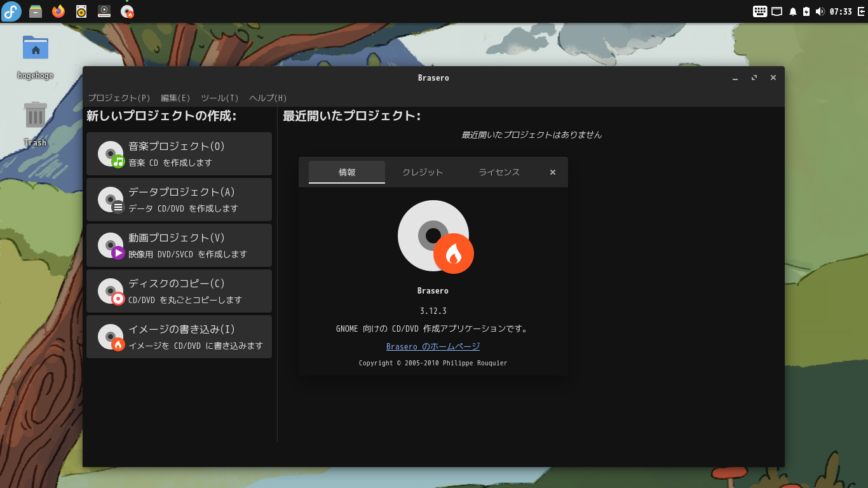Open the wired network status icon
868x488 pixels.
click(x=777, y=11)
